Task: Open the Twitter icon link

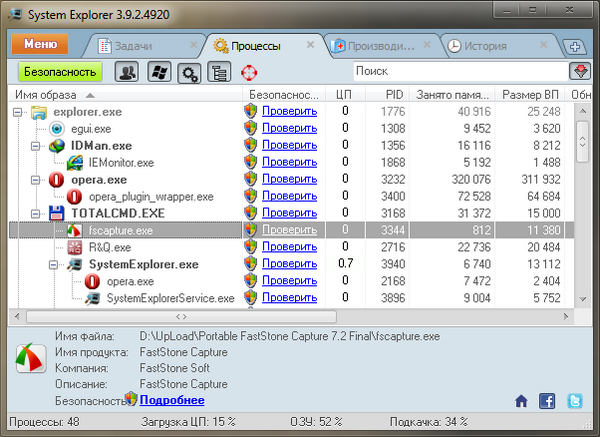Action: pyautogui.click(x=574, y=401)
